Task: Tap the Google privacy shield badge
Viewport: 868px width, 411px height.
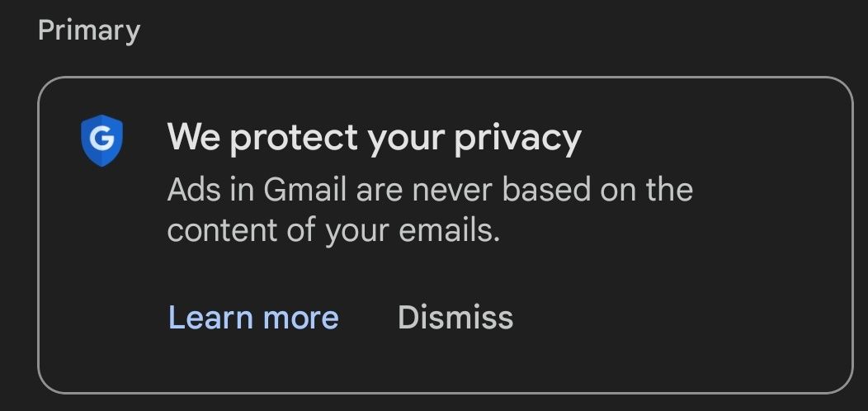Action: (101, 141)
